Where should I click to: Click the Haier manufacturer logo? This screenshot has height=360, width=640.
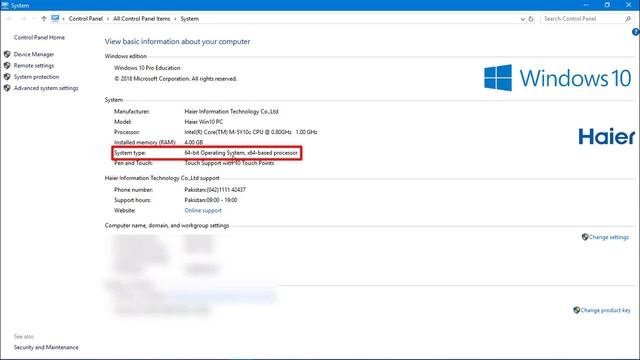click(607, 136)
